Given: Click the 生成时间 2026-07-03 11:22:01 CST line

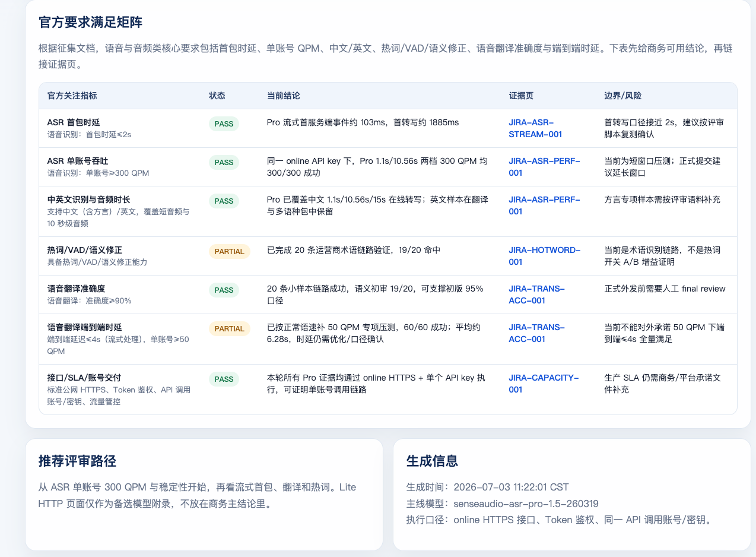Looking at the screenshot, I should (x=487, y=487).
